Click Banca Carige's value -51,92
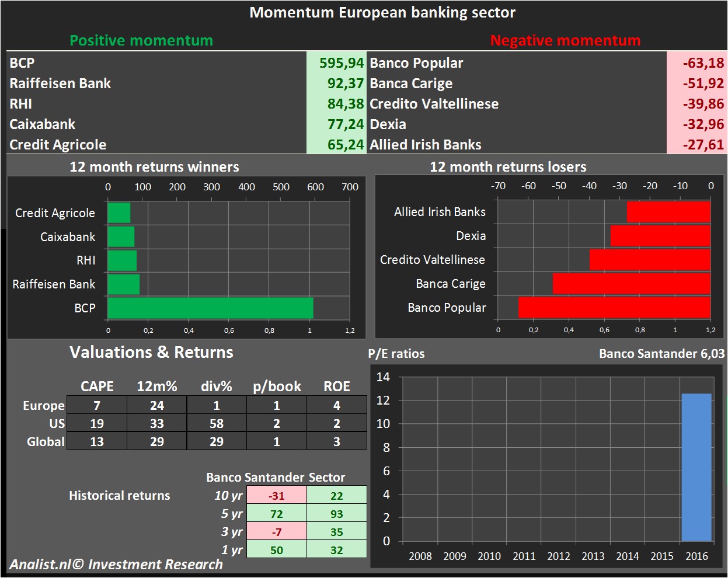Screen dimensions: 728x578 [696, 83]
